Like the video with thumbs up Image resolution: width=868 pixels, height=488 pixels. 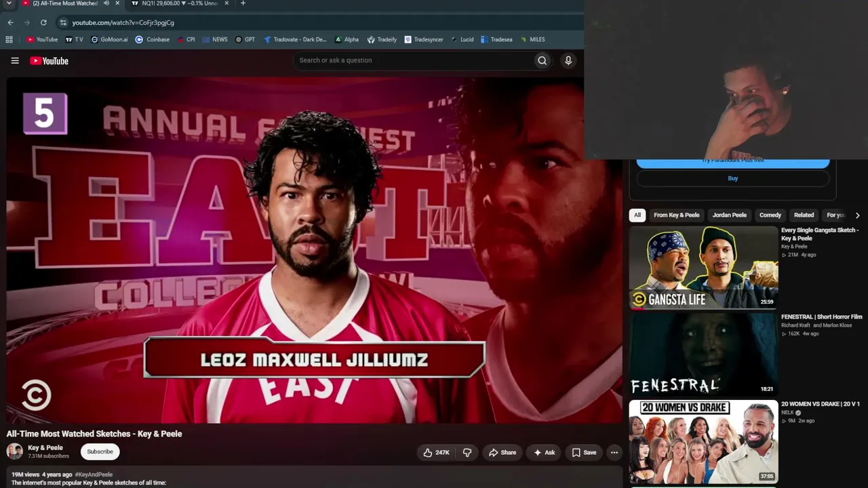pyautogui.click(x=436, y=452)
